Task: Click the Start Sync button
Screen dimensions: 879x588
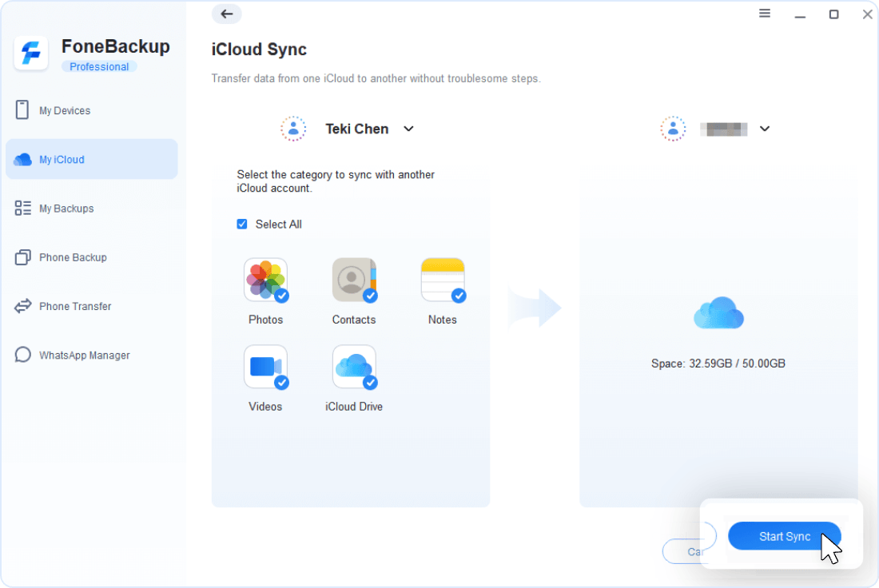Action: 784,537
